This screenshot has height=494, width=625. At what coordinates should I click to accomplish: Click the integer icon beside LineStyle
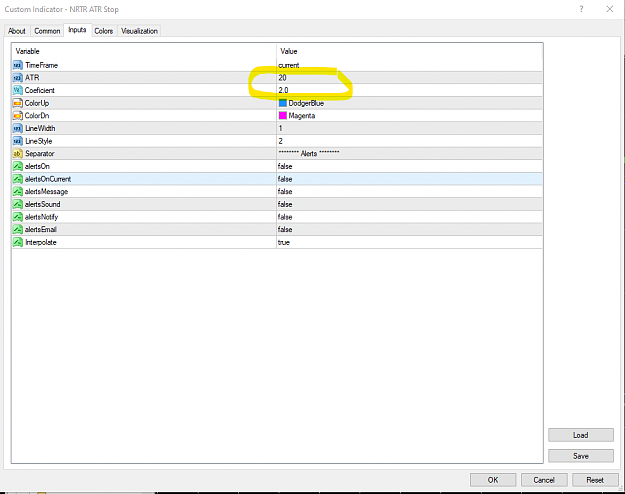pos(18,141)
